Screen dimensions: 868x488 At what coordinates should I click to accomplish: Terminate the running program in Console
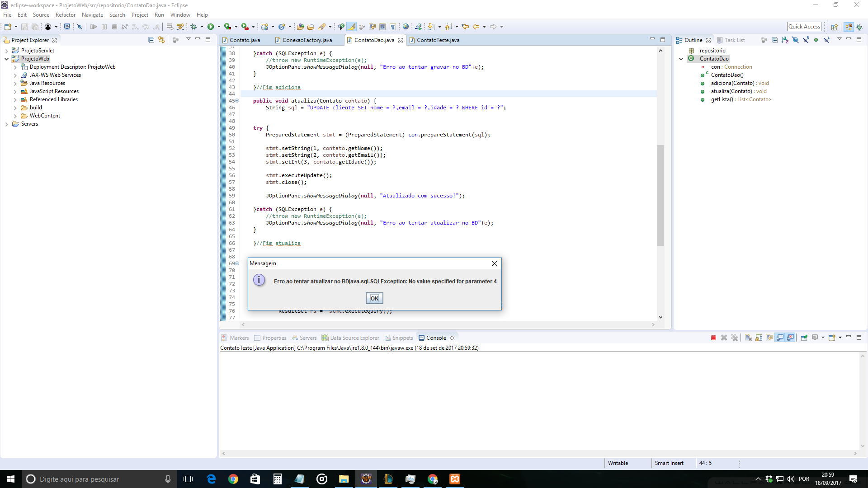[x=713, y=338]
